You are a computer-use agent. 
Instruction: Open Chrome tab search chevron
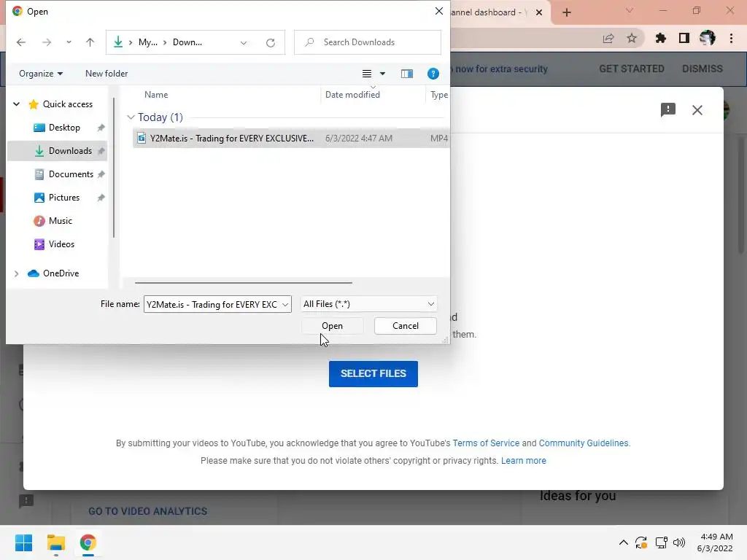click(630, 10)
